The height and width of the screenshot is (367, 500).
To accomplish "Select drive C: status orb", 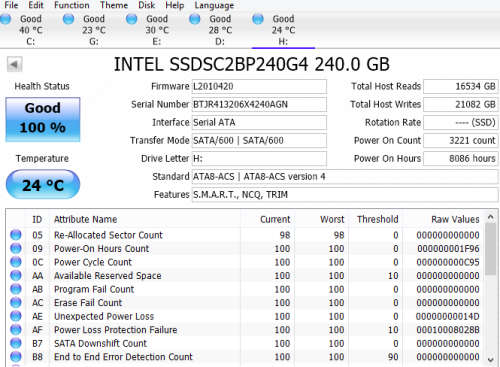I will 5,19.
